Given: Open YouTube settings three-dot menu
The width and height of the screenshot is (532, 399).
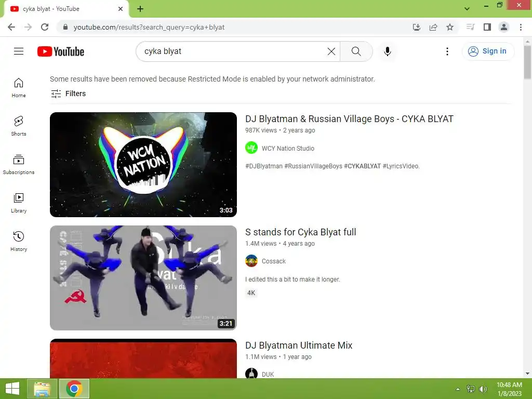Looking at the screenshot, I should [x=447, y=51].
